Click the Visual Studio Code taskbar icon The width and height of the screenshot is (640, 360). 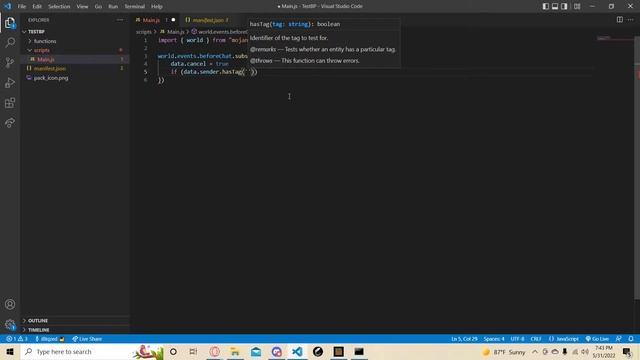pos(297,351)
